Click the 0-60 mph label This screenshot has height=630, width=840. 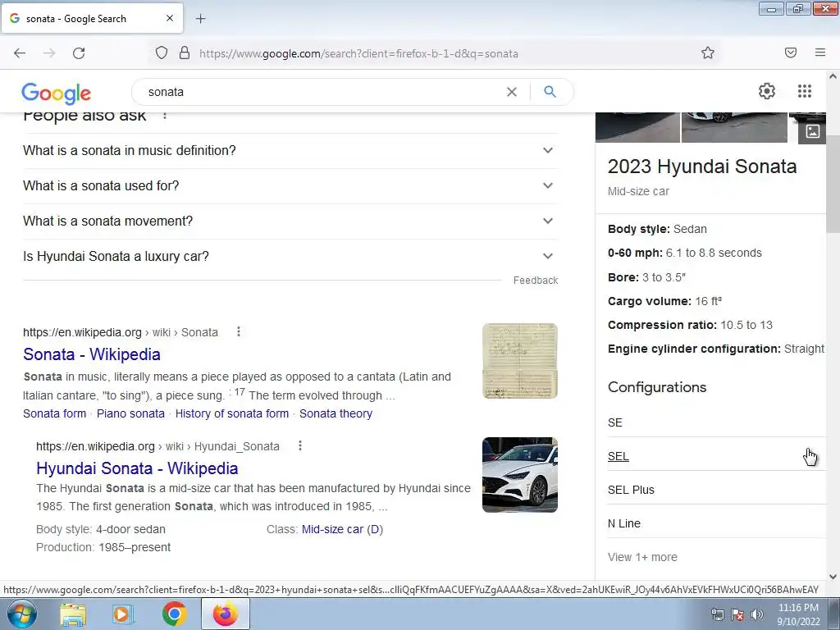(x=636, y=253)
